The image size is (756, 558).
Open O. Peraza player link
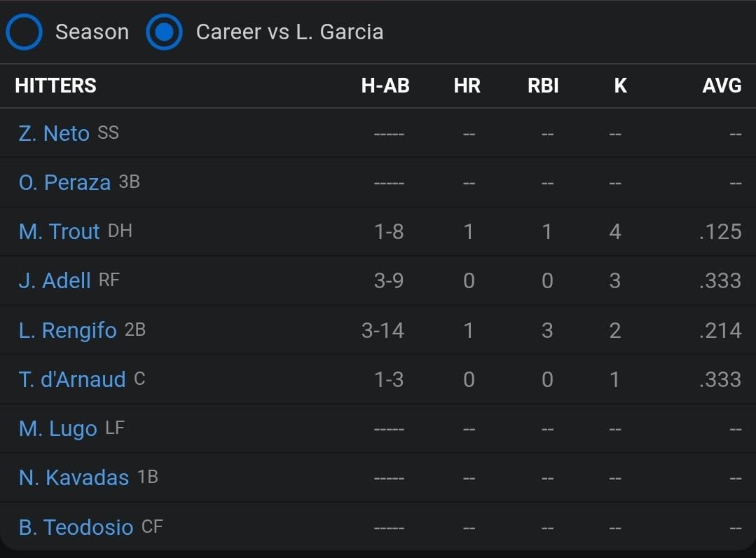(x=64, y=182)
